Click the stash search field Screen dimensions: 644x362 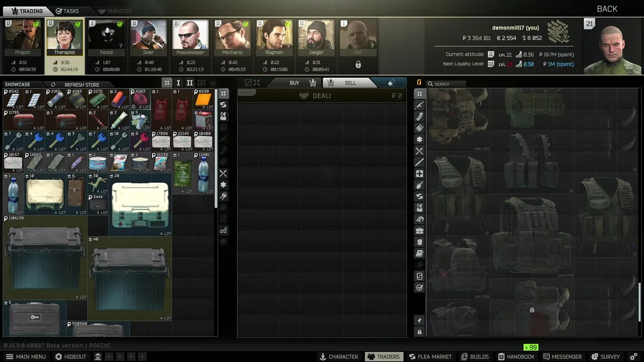pos(447,84)
